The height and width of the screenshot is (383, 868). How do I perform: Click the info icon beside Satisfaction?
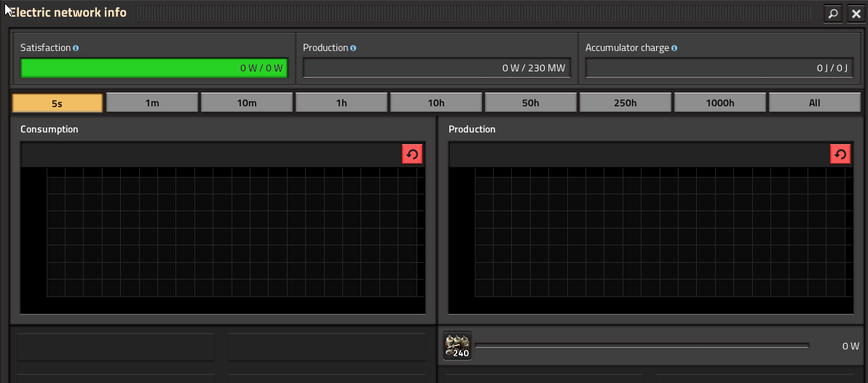click(76, 48)
